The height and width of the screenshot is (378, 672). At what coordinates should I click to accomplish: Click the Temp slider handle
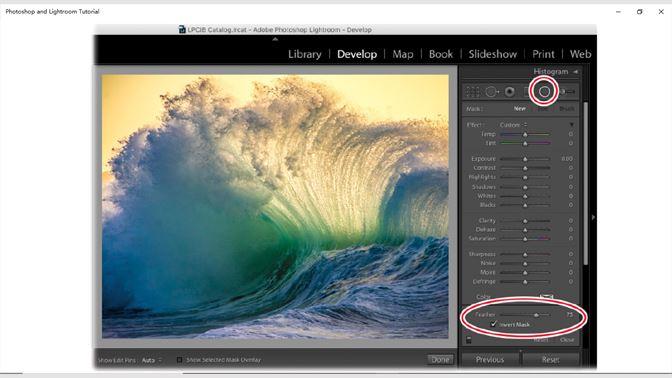pyautogui.click(x=525, y=135)
